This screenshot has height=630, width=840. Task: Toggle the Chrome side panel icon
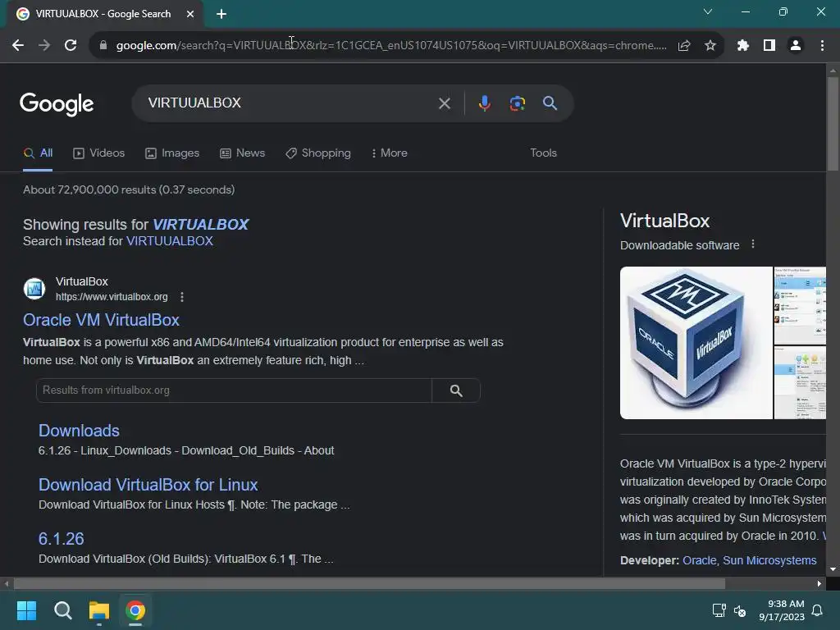(769, 46)
